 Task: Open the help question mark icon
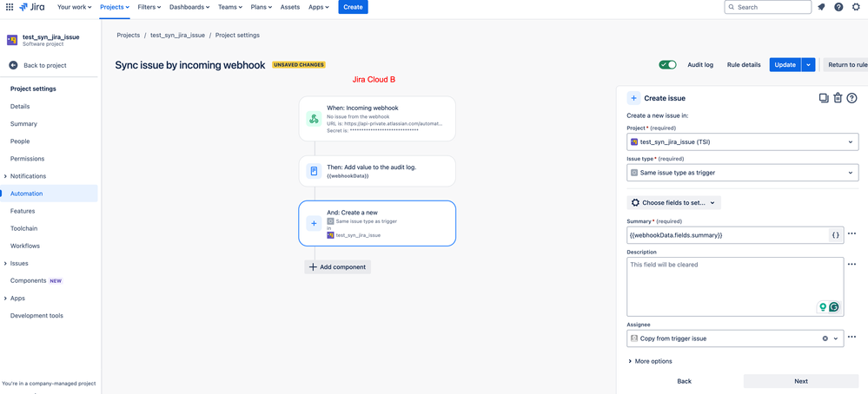click(x=838, y=7)
